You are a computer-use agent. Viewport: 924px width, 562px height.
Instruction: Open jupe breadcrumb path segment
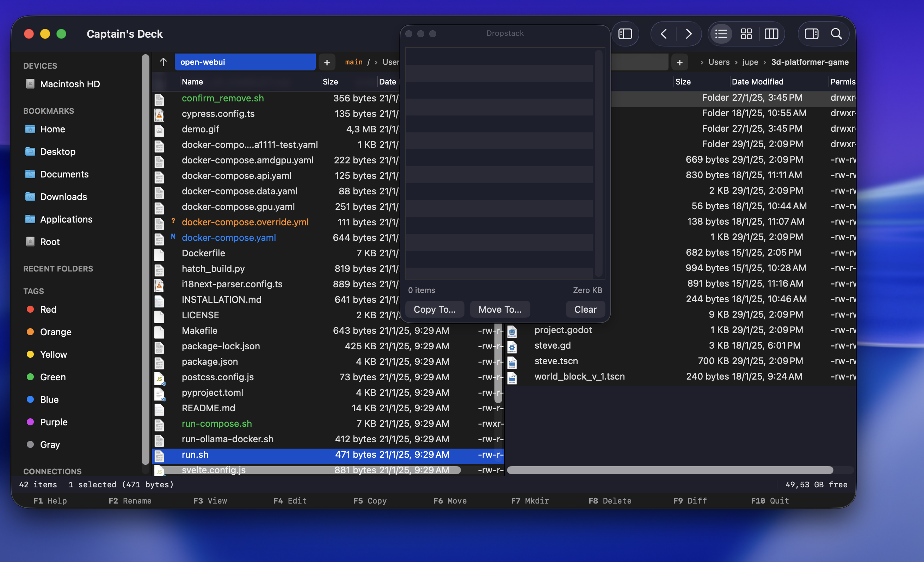point(750,62)
